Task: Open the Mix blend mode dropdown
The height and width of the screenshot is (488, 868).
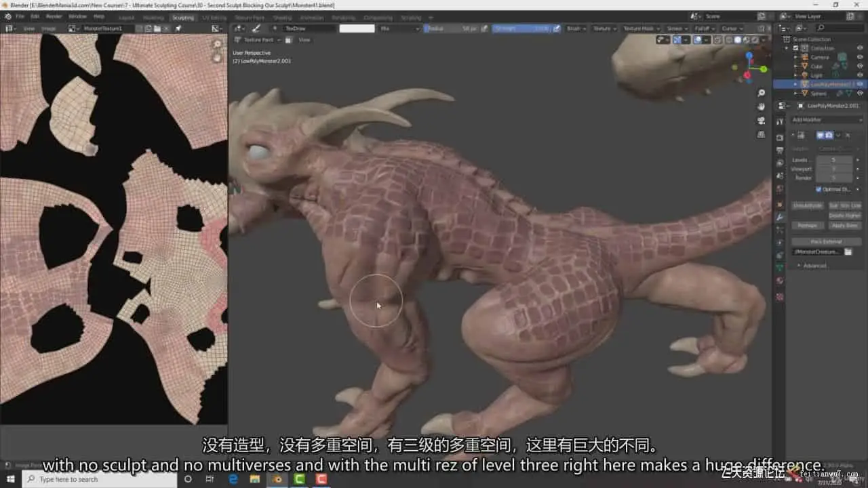Action: (x=399, y=28)
